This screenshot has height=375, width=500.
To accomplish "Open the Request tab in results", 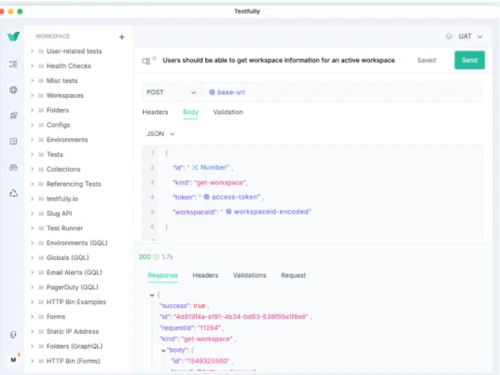I will click(293, 275).
